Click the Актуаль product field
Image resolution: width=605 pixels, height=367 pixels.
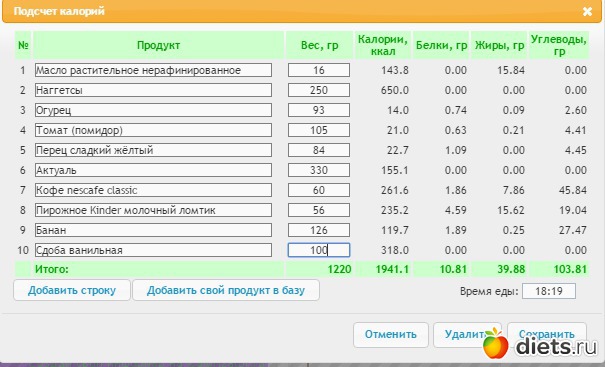click(153, 170)
